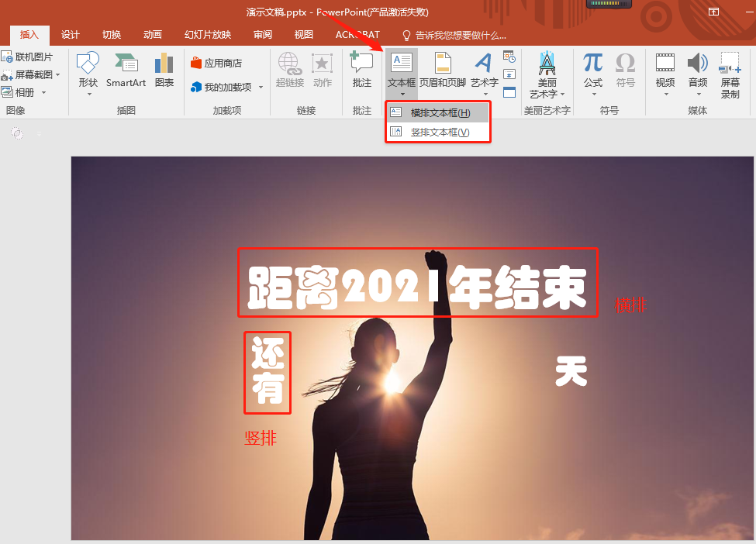Screen dimensions: 756x544
Task: Click 告诉我您想要做什么 search box
Action: tap(454, 35)
